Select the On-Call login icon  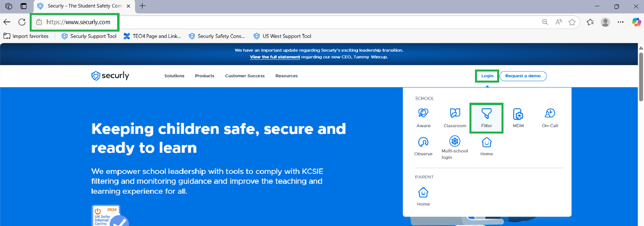pos(550,118)
